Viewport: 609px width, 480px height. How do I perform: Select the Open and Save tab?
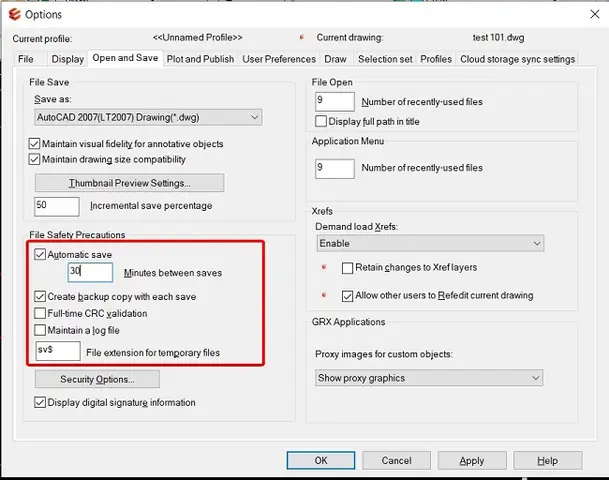click(x=125, y=58)
